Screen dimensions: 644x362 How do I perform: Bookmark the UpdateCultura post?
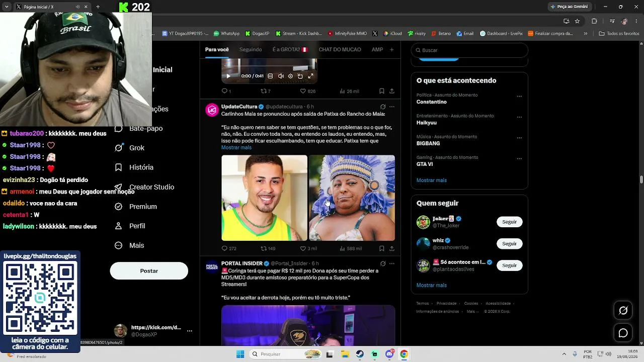tap(382, 248)
